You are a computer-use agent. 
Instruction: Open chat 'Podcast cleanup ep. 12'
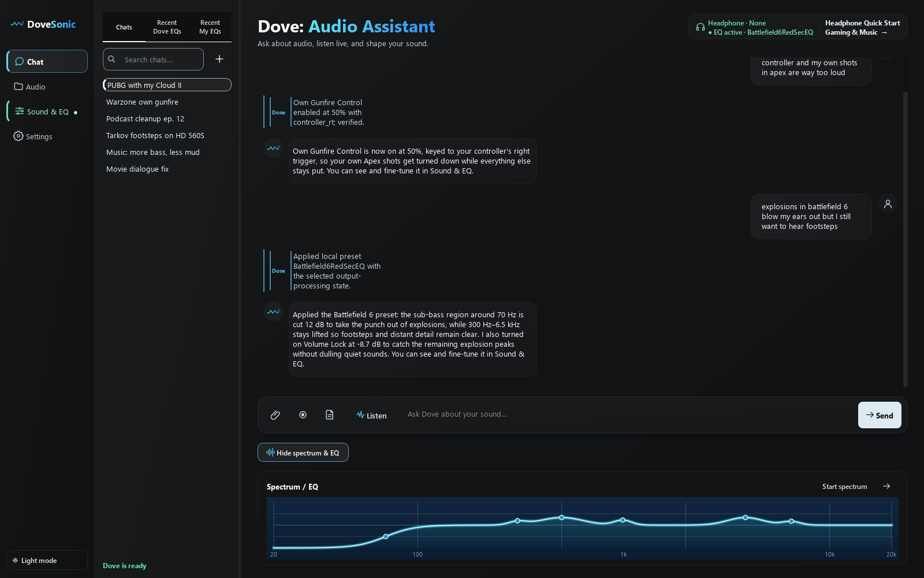pyautogui.click(x=167, y=118)
